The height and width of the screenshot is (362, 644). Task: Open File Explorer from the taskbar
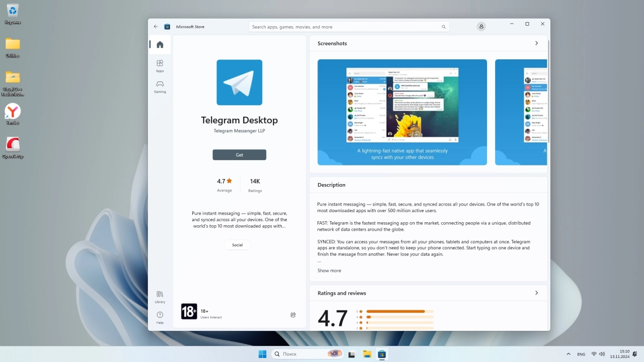(x=367, y=354)
